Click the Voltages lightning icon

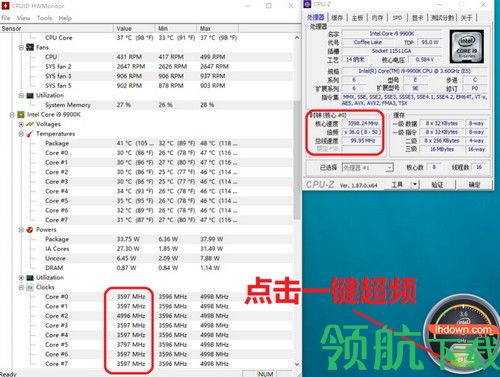(30, 124)
